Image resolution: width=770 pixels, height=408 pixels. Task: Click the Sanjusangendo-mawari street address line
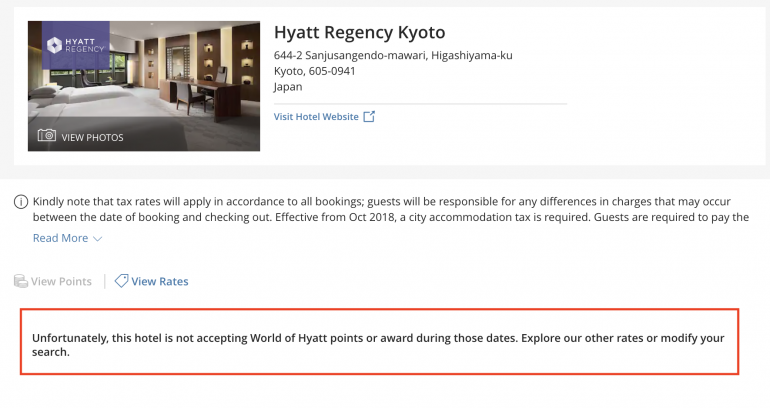coord(392,55)
